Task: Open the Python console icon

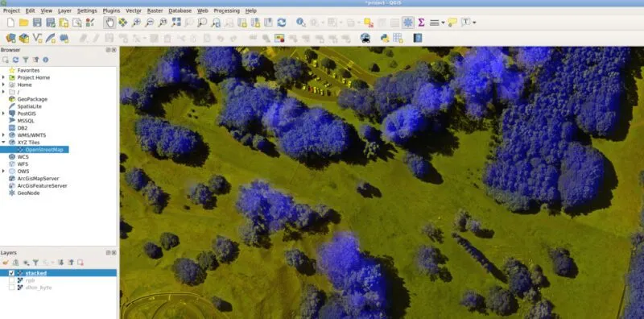Action: (x=385, y=38)
